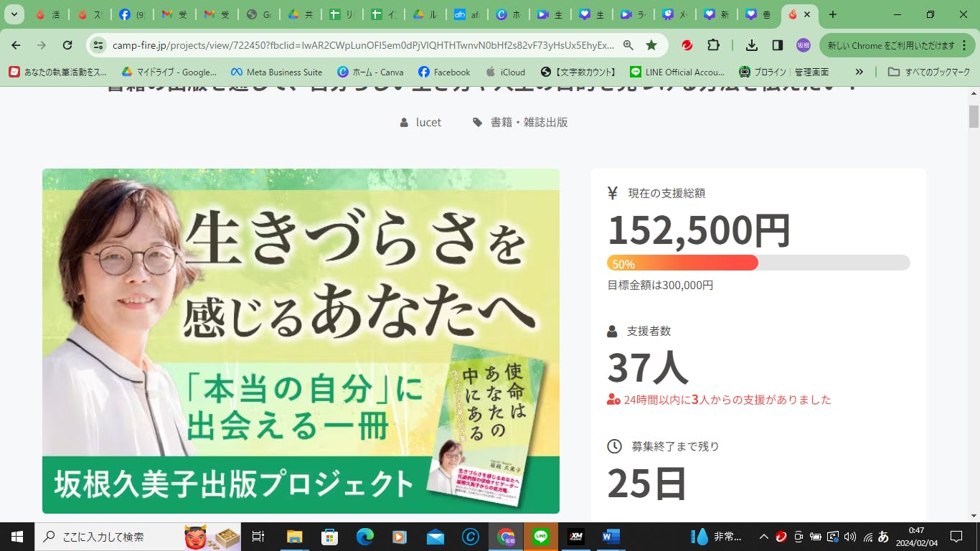
Task: Open the Chrome extensions puzzle icon
Action: tap(713, 45)
